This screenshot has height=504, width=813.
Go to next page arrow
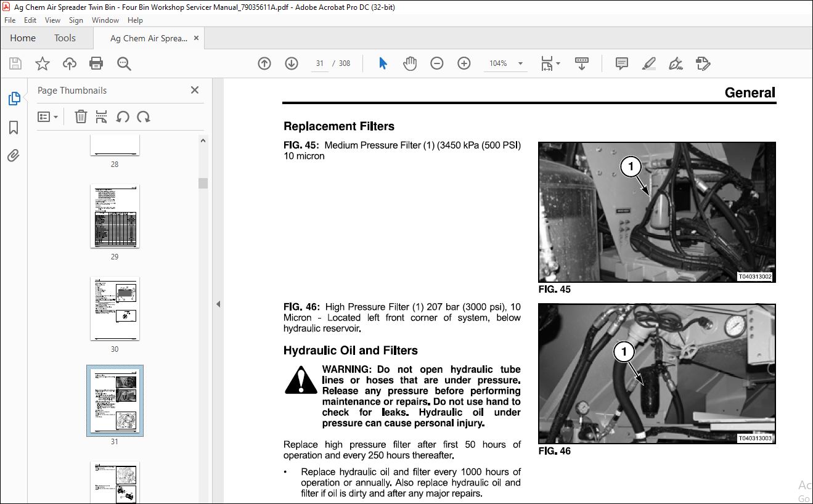click(x=292, y=63)
